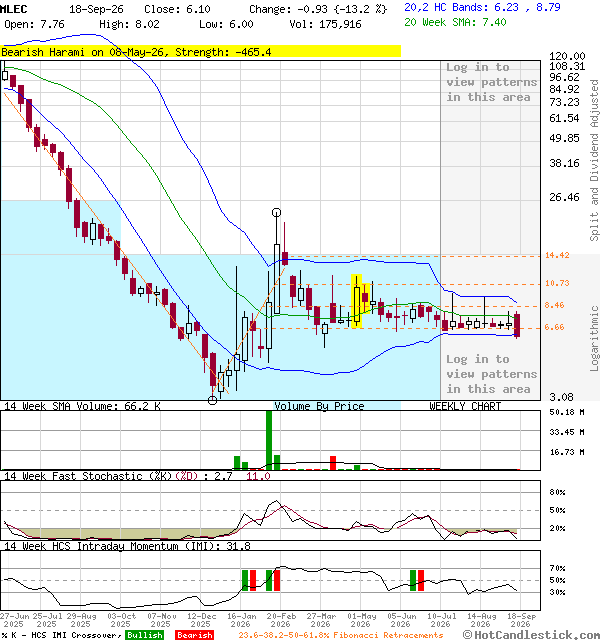600x640 pixels.
Task: Click the tallest green volume bar
Action: (x=269, y=440)
